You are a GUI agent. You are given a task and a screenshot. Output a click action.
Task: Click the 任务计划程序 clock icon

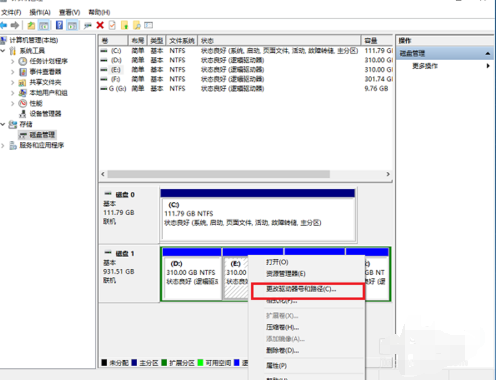23,61
